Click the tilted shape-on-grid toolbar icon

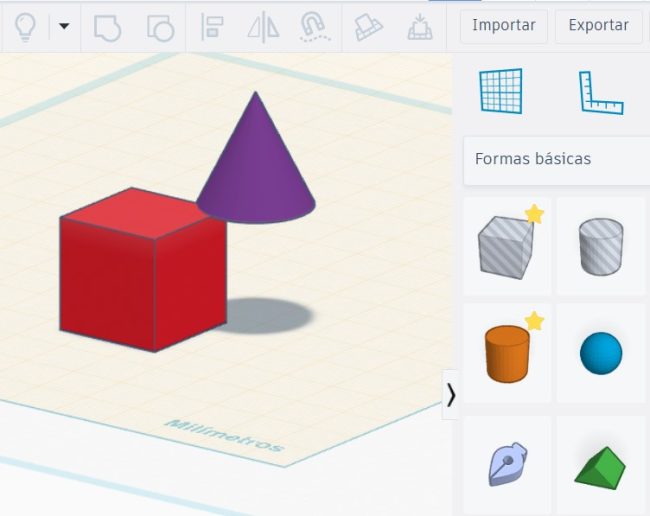coord(369,27)
